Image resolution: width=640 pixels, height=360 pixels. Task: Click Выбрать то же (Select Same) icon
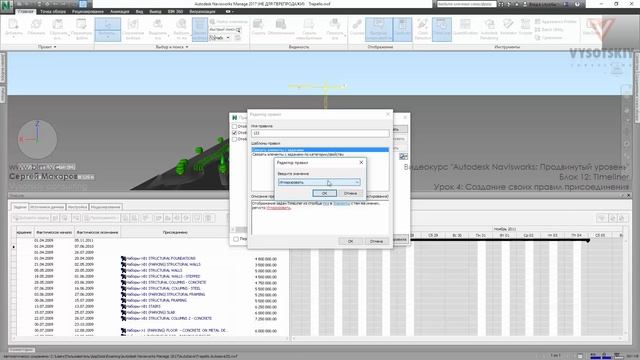pos(182,29)
